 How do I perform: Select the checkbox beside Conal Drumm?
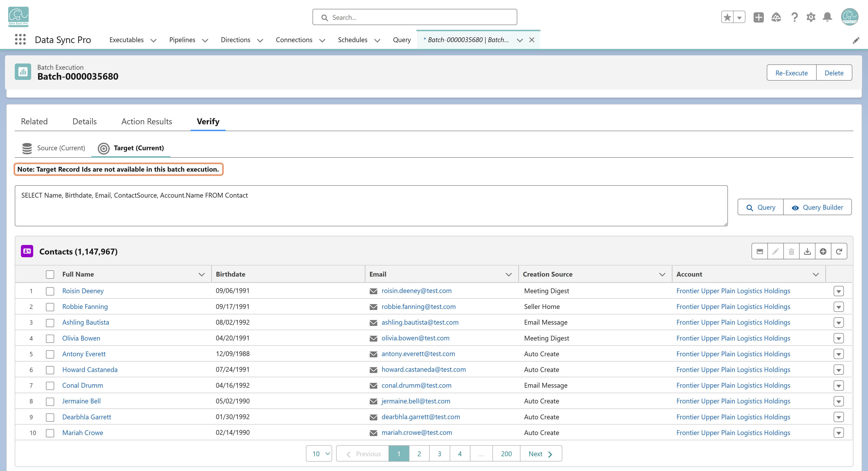[x=50, y=386]
